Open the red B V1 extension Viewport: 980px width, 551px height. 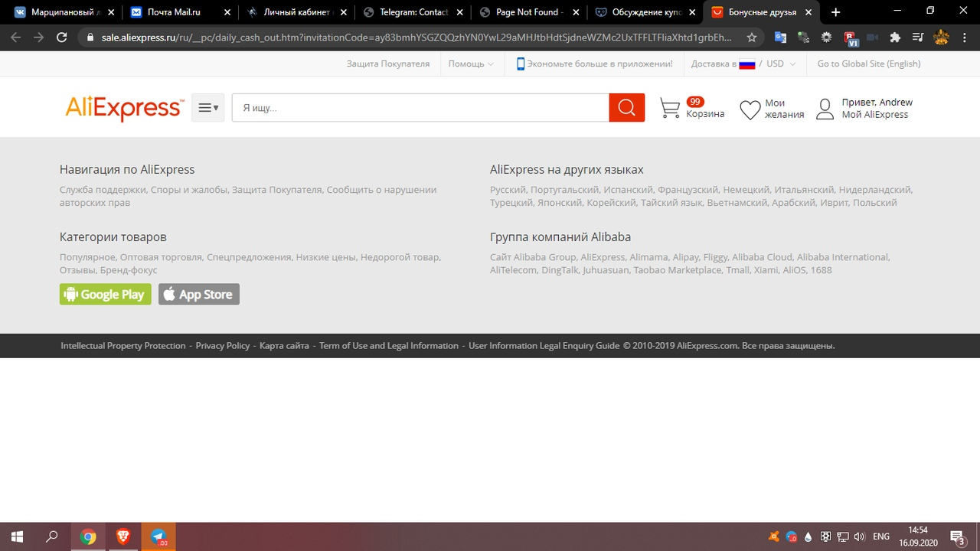850,37
